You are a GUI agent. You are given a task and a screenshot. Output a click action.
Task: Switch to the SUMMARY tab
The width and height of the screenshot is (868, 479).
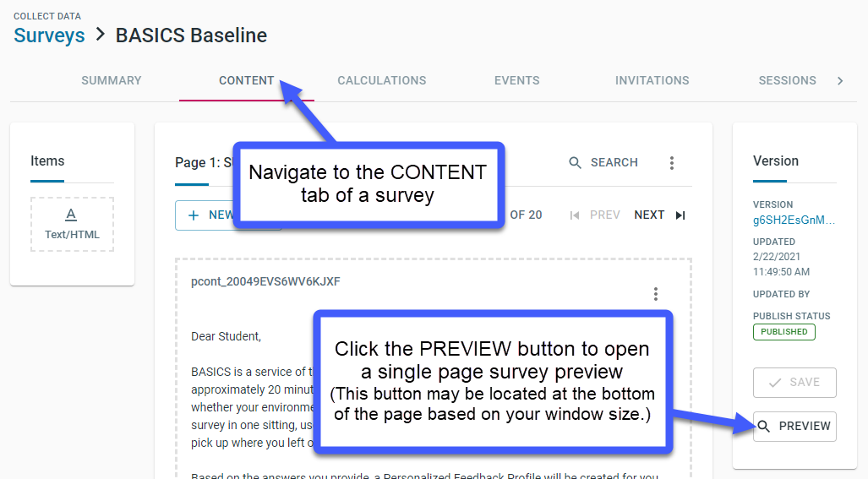(x=112, y=81)
